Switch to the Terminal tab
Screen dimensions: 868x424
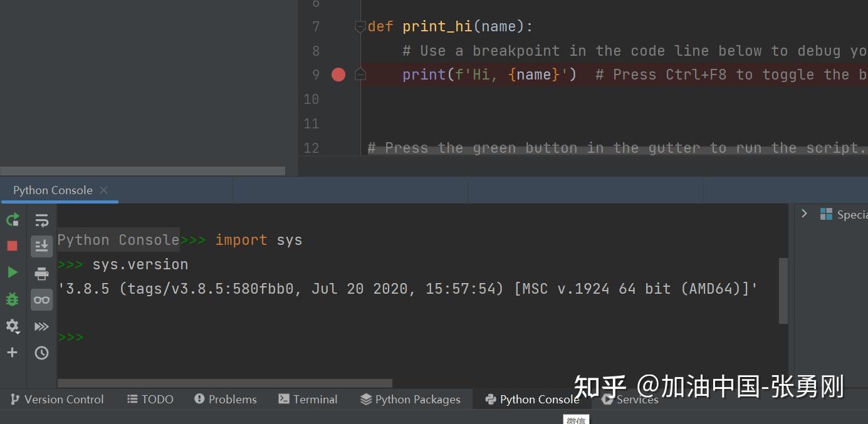pyautogui.click(x=308, y=399)
